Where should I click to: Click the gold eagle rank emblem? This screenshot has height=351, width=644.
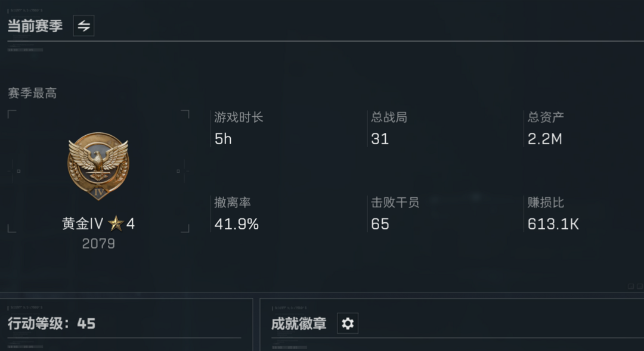pos(98,166)
